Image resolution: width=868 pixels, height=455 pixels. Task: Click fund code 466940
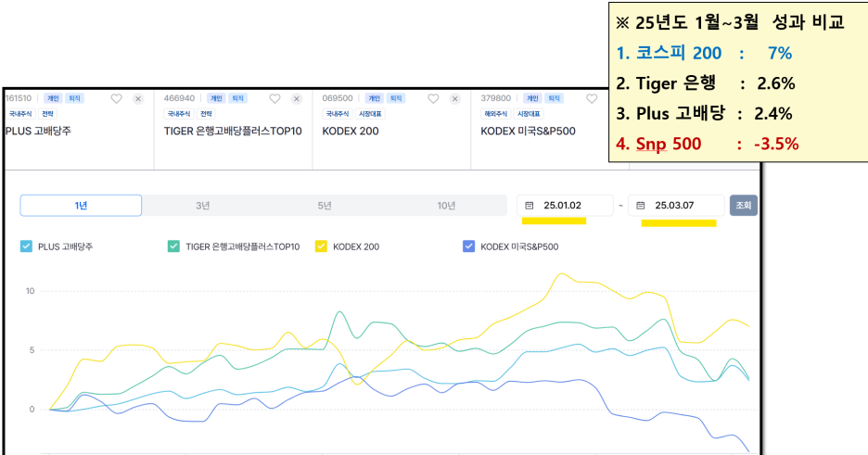179,98
